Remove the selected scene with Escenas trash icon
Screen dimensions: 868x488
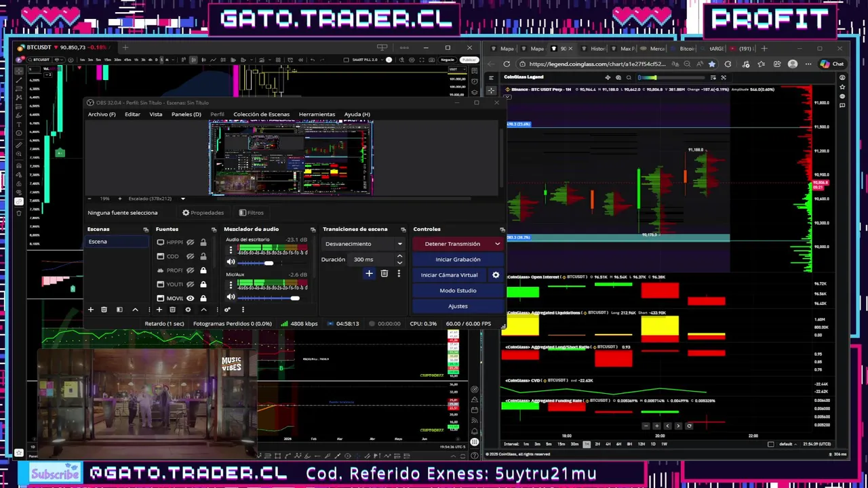(104, 310)
